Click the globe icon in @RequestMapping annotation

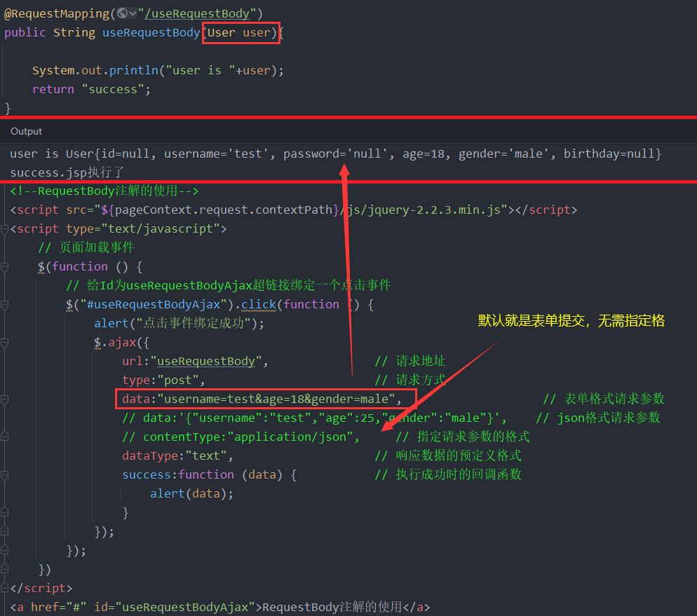coord(122,13)
